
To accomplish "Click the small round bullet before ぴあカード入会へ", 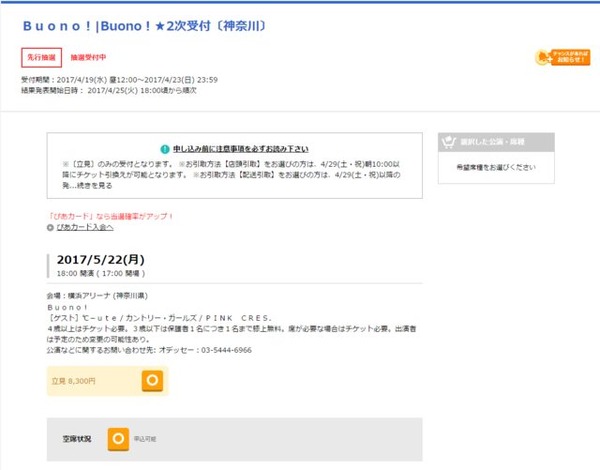I will (x=50, y=228).
